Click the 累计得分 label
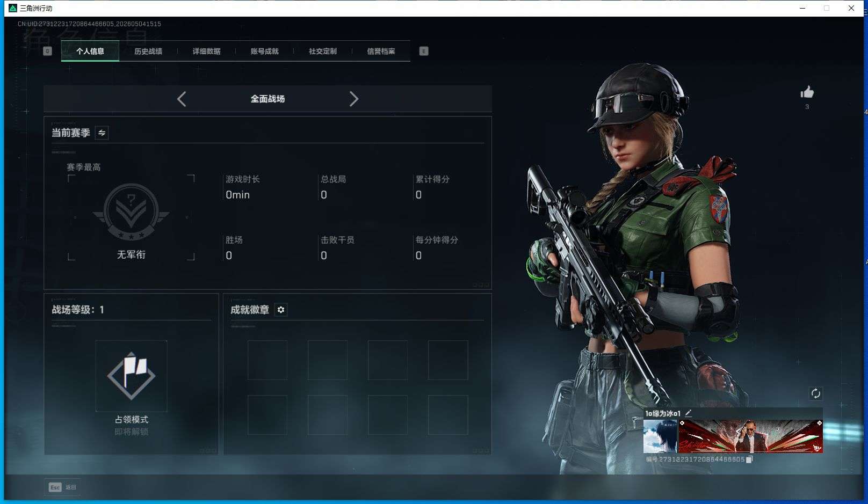The image size is (868, 504). coord(432,179)
